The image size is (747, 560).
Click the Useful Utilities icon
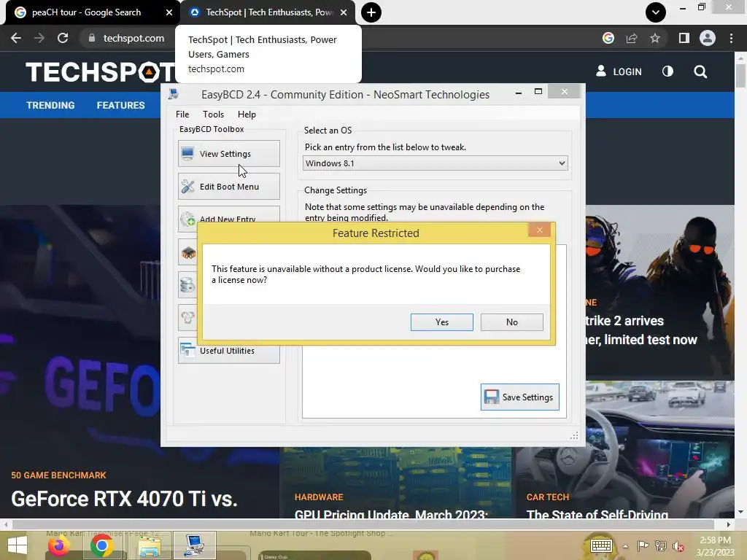[187, 351]
